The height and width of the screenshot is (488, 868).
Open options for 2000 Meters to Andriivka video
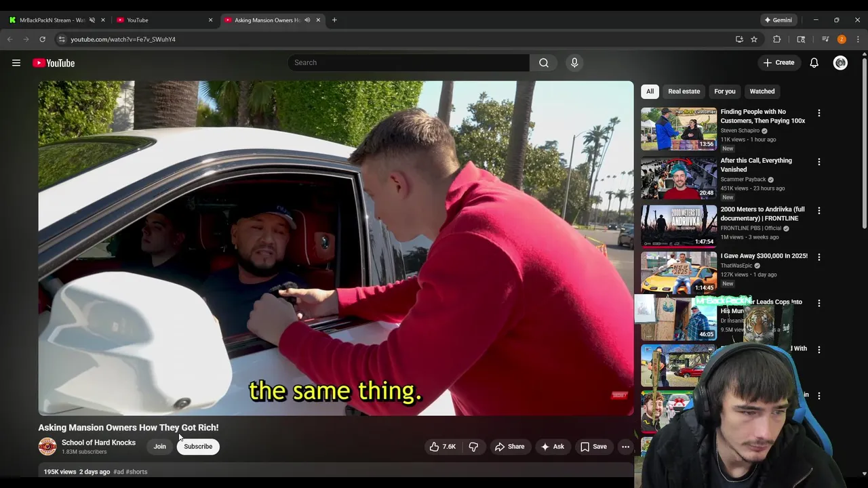point(818,211)
